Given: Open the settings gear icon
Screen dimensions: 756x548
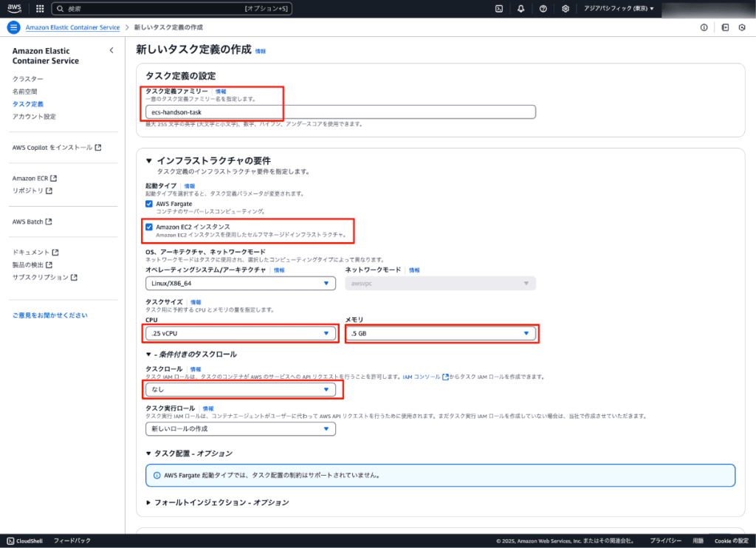Looking at the screenshot, I should [566, 9].
